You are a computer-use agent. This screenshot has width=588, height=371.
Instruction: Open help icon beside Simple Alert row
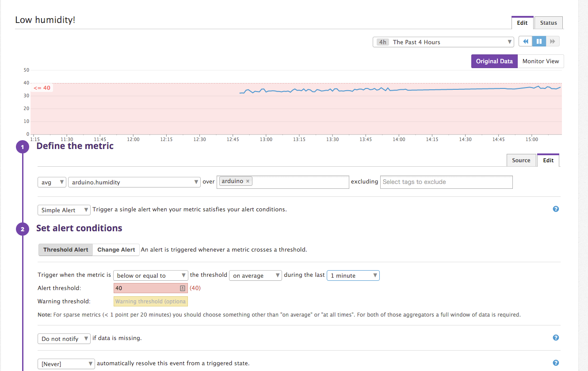[x=556, y=209]
